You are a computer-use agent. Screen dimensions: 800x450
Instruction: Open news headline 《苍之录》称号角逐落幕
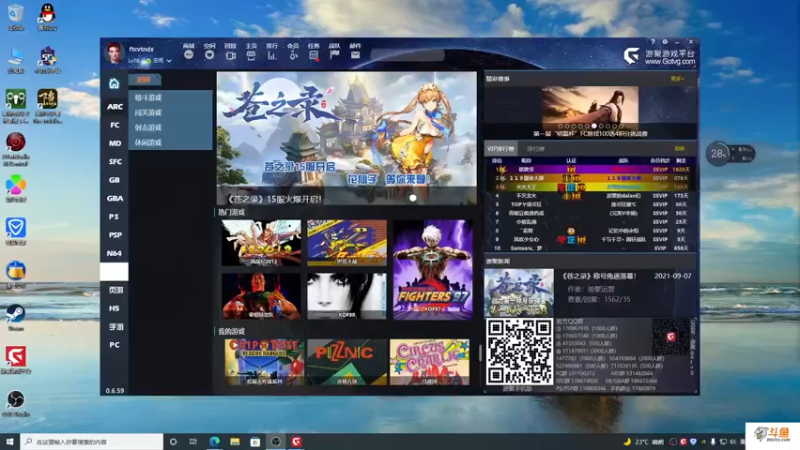coord(599,276)
